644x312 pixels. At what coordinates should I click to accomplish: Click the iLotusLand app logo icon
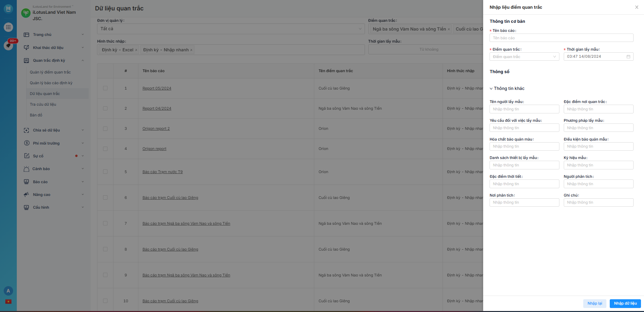[x=8, y=8]
